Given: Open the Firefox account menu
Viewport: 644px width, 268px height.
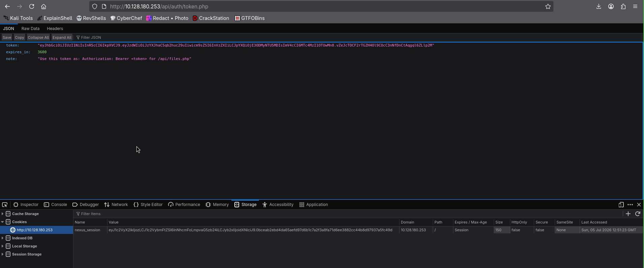Looking at the screenshot, I should (611, 6).
